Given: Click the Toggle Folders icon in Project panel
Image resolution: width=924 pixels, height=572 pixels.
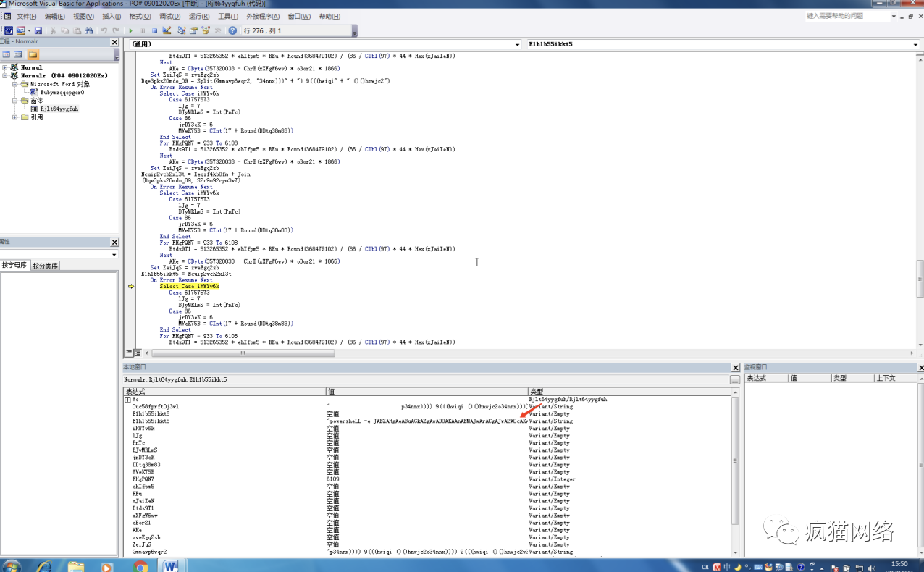Looking at the screenshot, I should 33,54.
